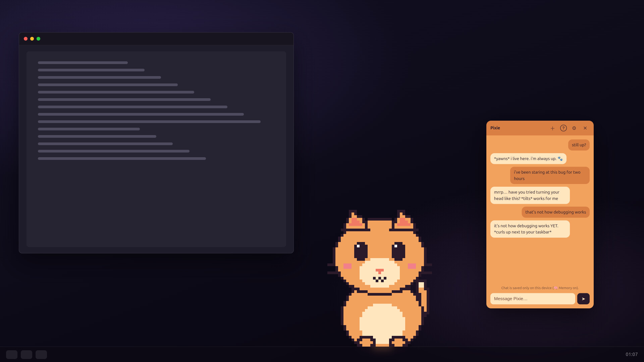Viewport: 644px width, 362px height.
Task: Click the green maximize dot on editor window
Action: (38, 39)
